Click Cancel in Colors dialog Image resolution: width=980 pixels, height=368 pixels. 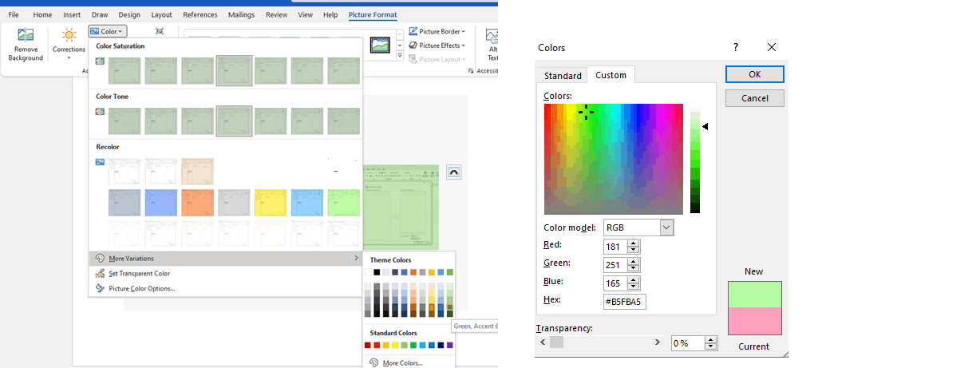coord(754,98)
